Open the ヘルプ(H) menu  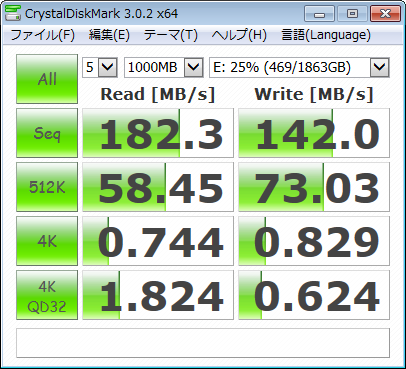239,35
